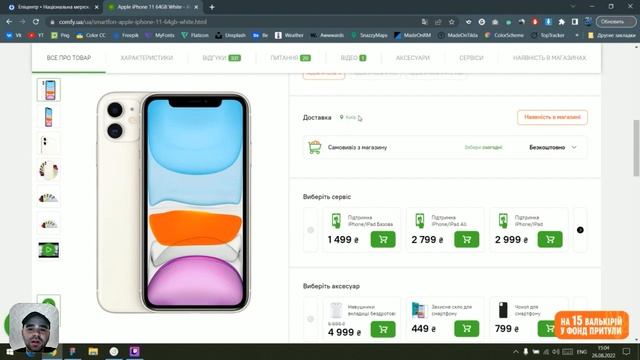Open the MyFonts bookmark
This screenshot has height=360, width=640.
[x=160, y=36]
